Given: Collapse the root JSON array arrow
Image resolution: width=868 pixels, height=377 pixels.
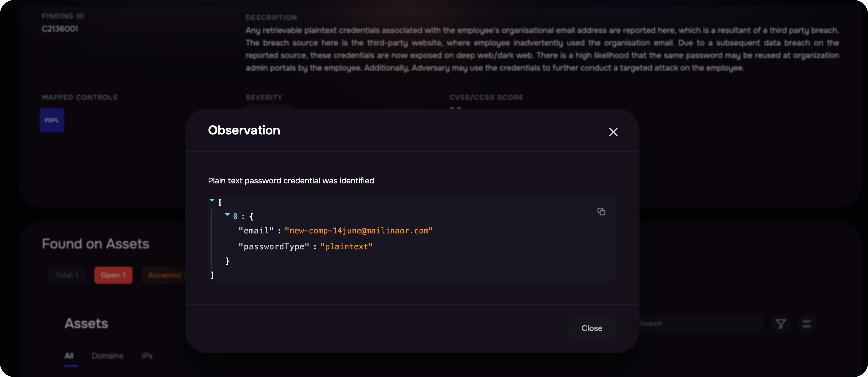Looking at the screenshot, I should [x=212, y=201].
